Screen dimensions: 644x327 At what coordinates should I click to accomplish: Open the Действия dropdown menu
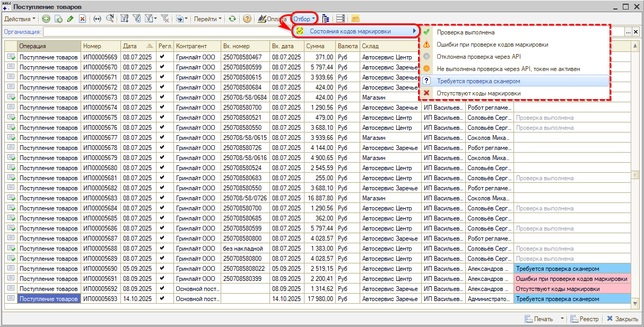pos(20,19)
